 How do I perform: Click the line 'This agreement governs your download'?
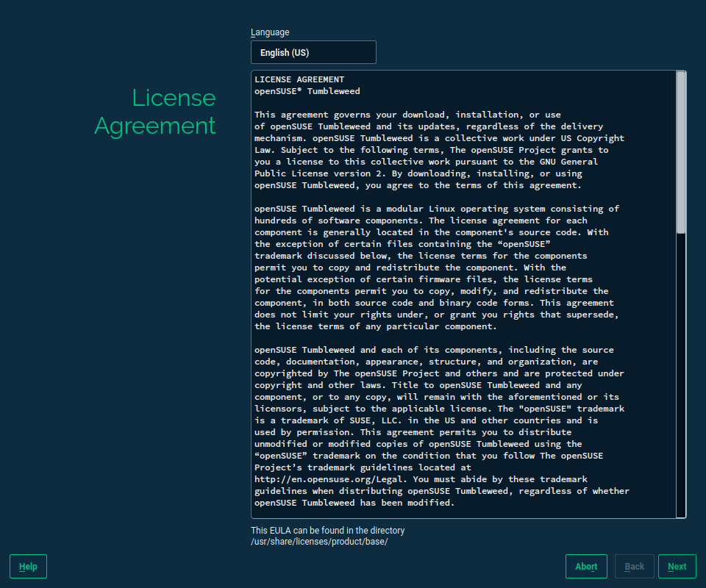tap(407, 115)
